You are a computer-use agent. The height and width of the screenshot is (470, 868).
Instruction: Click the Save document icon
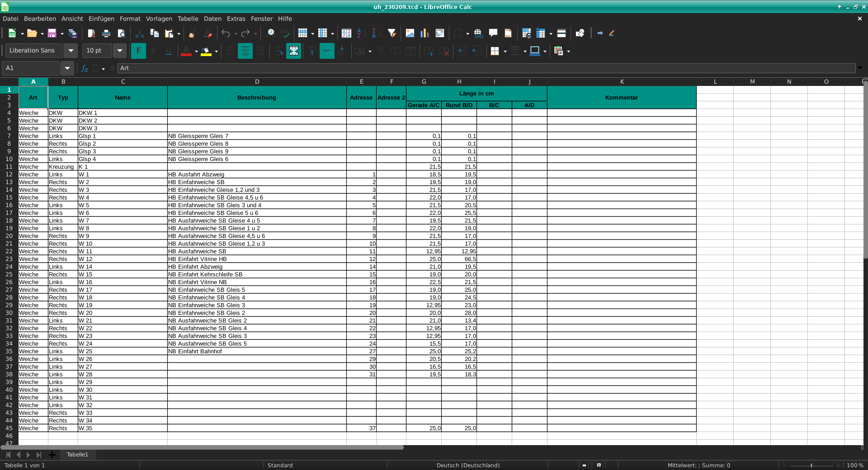point(52,33)
